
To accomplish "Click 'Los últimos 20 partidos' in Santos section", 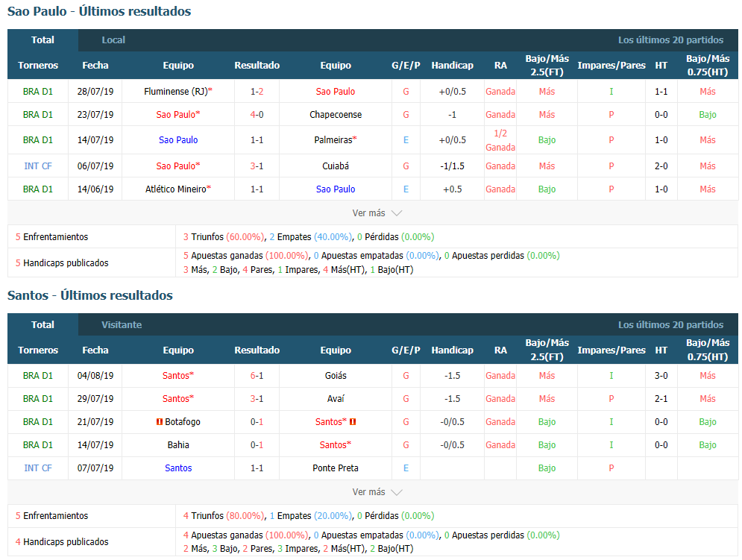I will [670, 324].
